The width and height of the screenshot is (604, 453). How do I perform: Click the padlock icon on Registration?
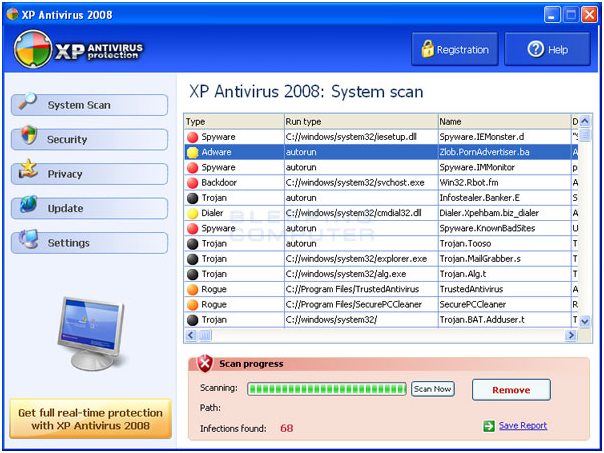click(x=427, y=49)
